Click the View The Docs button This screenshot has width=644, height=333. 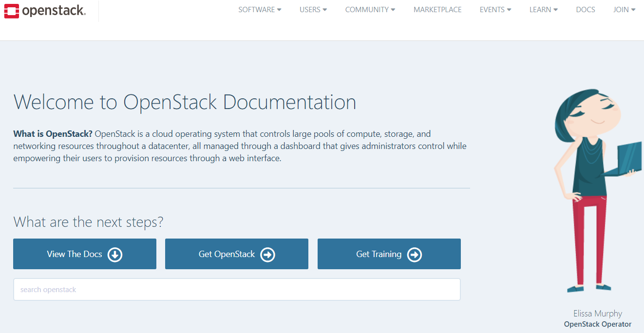click(85, 254)
